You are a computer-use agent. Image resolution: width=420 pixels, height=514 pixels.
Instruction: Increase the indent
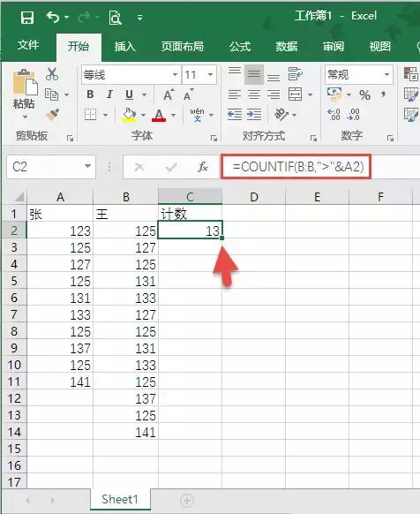[x=254, y=115]
